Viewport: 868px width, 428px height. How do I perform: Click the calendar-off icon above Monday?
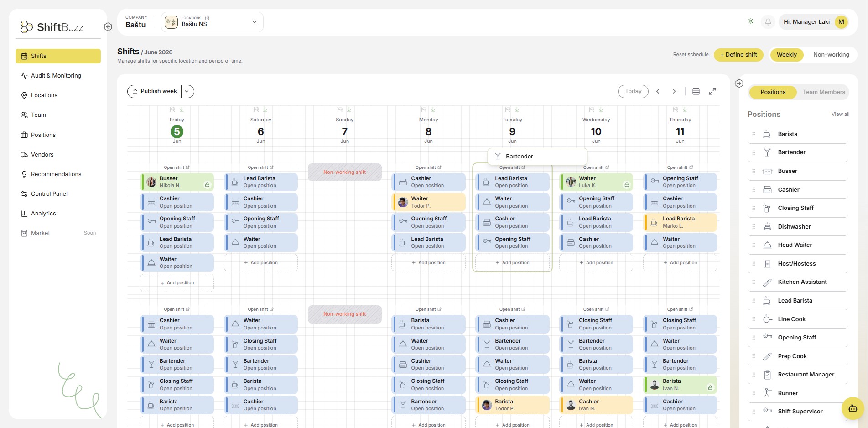[x=424, y=110]
